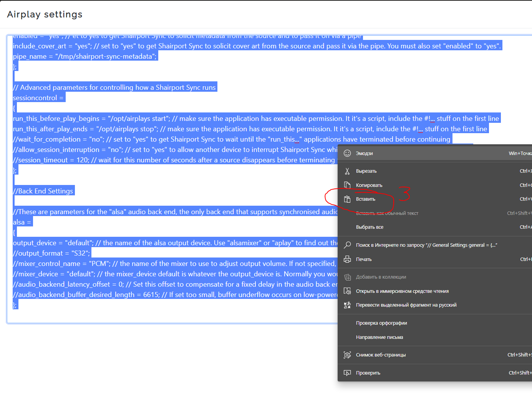Click the Collections add icon
This screenshot has width=532, height=416.
click(347, 277)
